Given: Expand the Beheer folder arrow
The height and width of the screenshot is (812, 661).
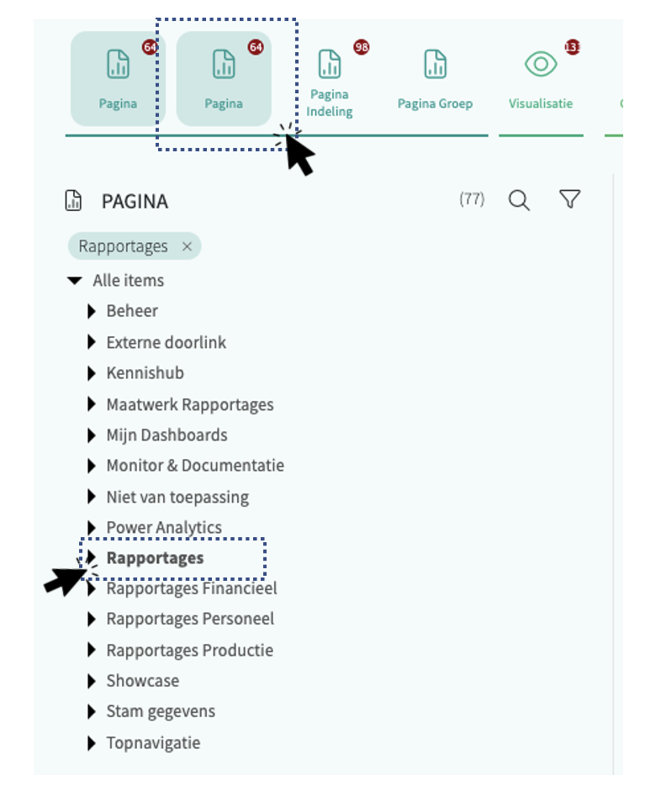Looking at the screenshot, I should click(x=92, y=312).
